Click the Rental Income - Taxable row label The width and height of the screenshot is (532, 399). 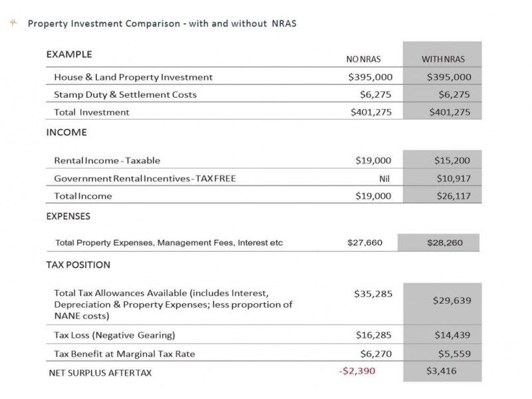[107, 160]
